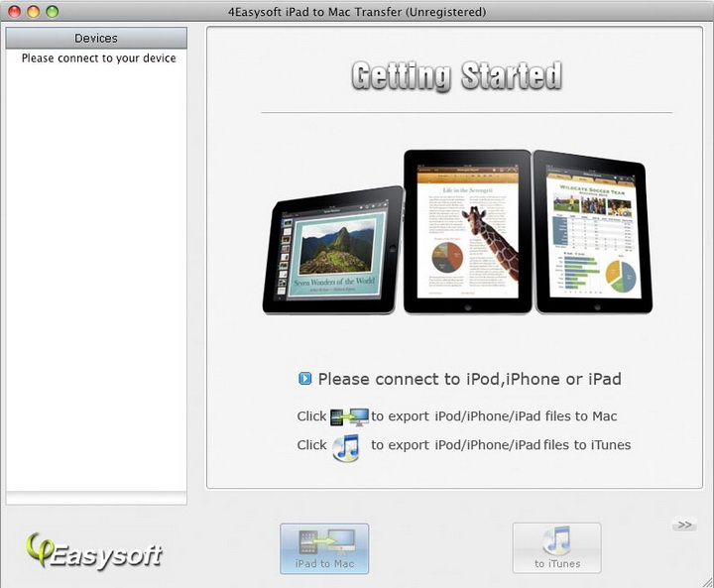
Task: Click the right iPad showing soccer team spreadsheet
Action: [593, 232]
